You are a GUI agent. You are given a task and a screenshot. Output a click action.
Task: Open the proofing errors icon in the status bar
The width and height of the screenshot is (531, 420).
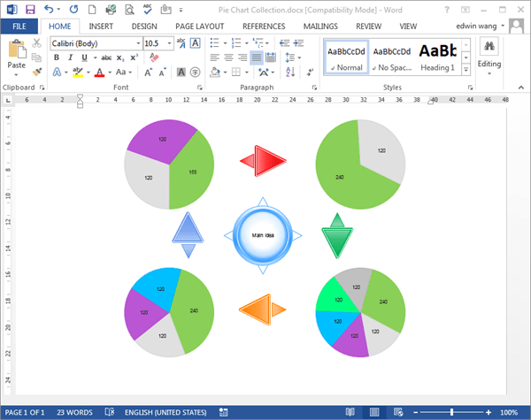click(x=110, y=412)
